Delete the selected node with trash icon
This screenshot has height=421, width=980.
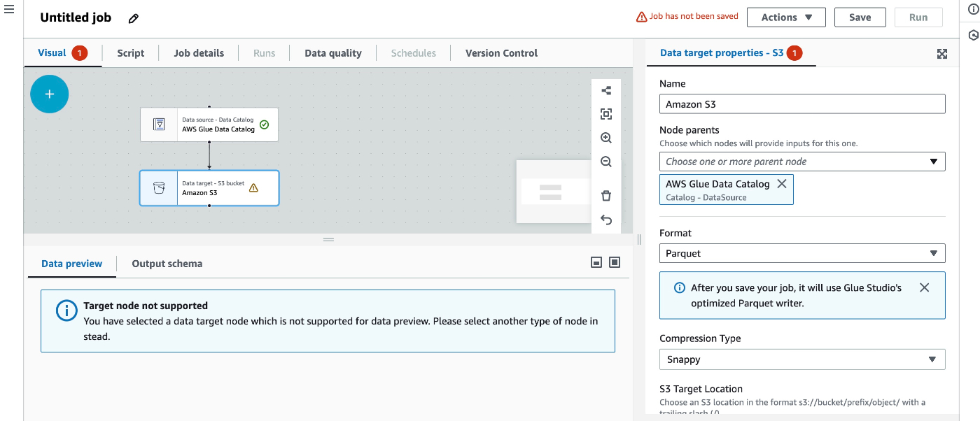[x=606, y=196]
